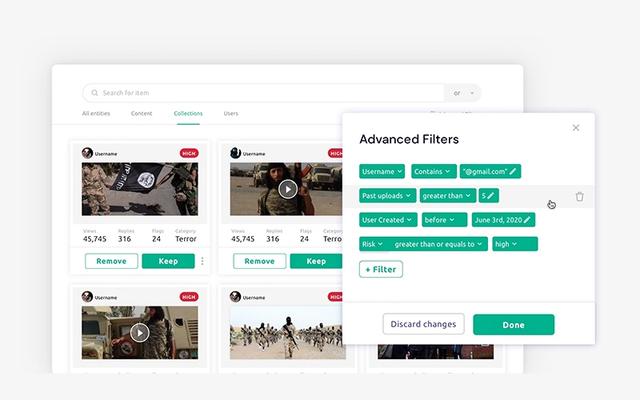Open the "high" risk level dropdown
Screen dimensions: 640x400
[514, 244]
